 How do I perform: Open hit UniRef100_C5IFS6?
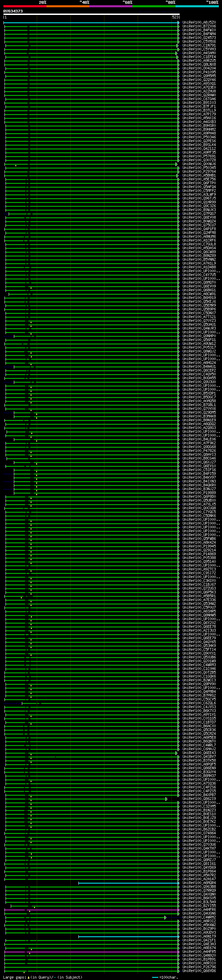[x=199, y=470]
